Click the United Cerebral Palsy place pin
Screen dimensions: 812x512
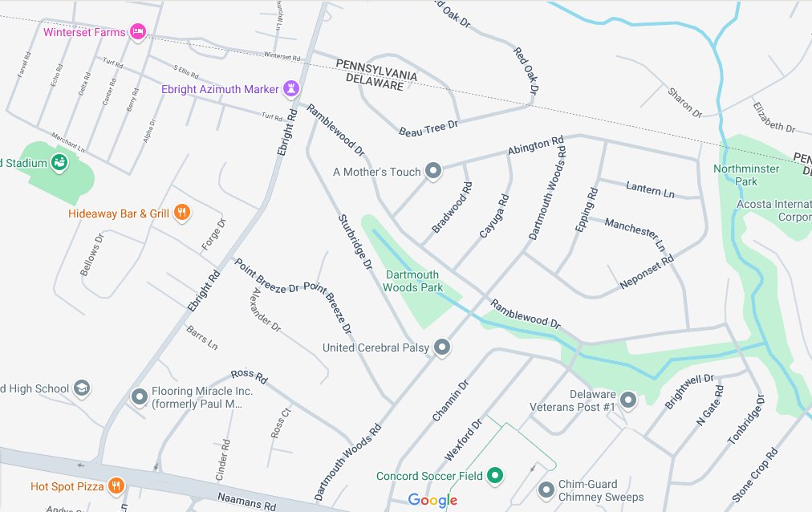(x=442, y=347)
